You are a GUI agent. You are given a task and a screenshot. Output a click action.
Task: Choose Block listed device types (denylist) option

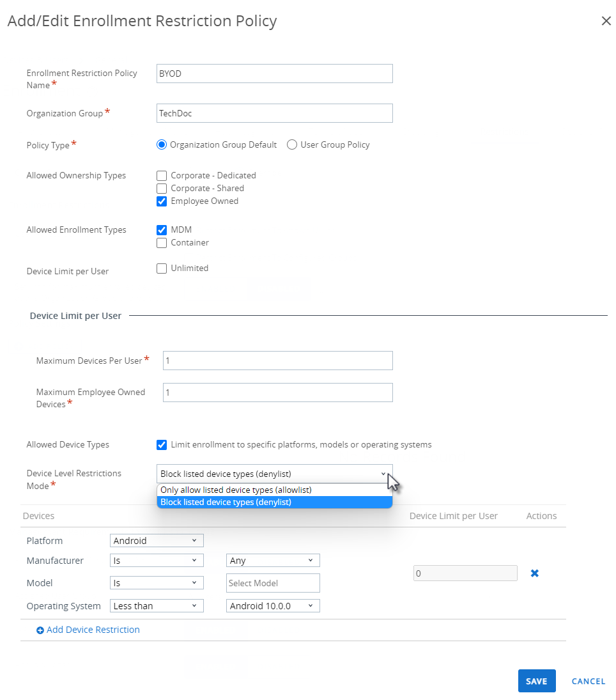[x=275, y=502]
